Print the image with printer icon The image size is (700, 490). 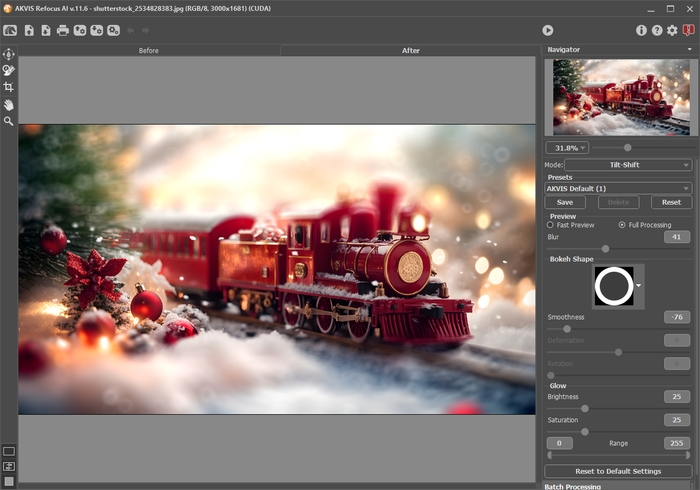[x=63, y=30]
